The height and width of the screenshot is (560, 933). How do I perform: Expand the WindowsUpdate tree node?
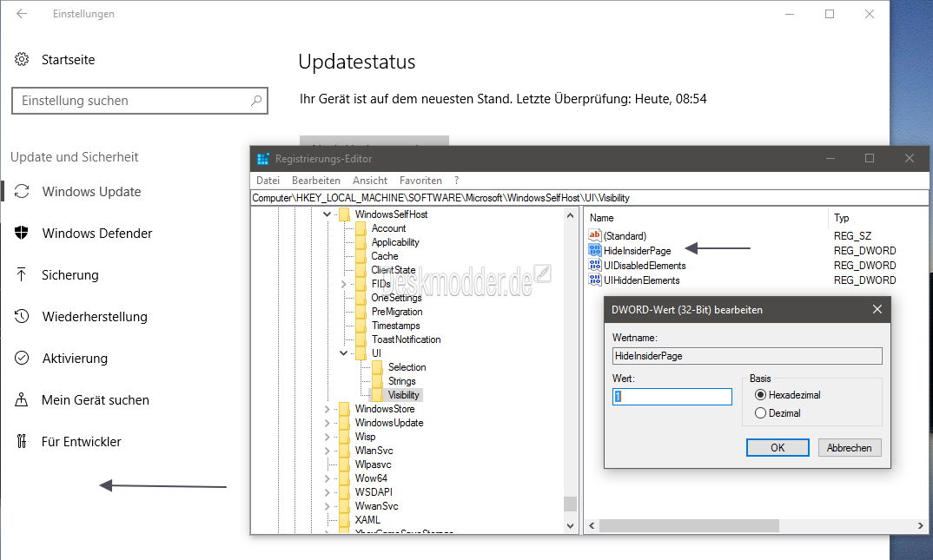tap(327, 423)
